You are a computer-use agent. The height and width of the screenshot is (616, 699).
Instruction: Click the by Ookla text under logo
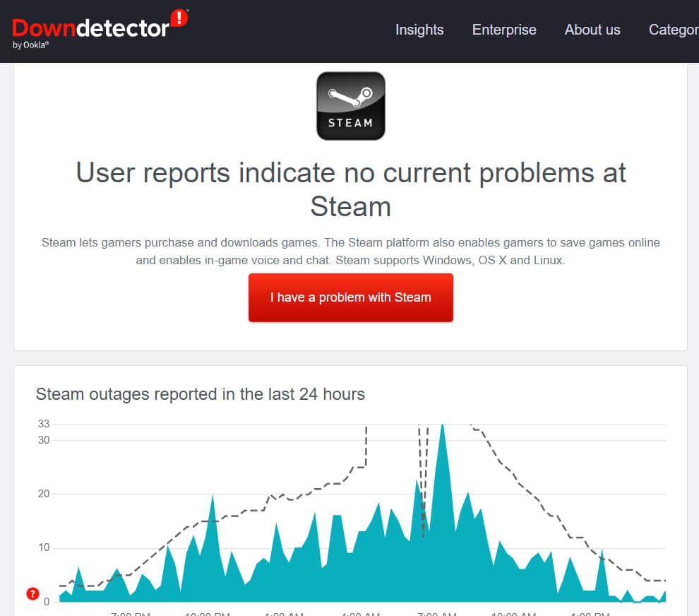(30, 45)
